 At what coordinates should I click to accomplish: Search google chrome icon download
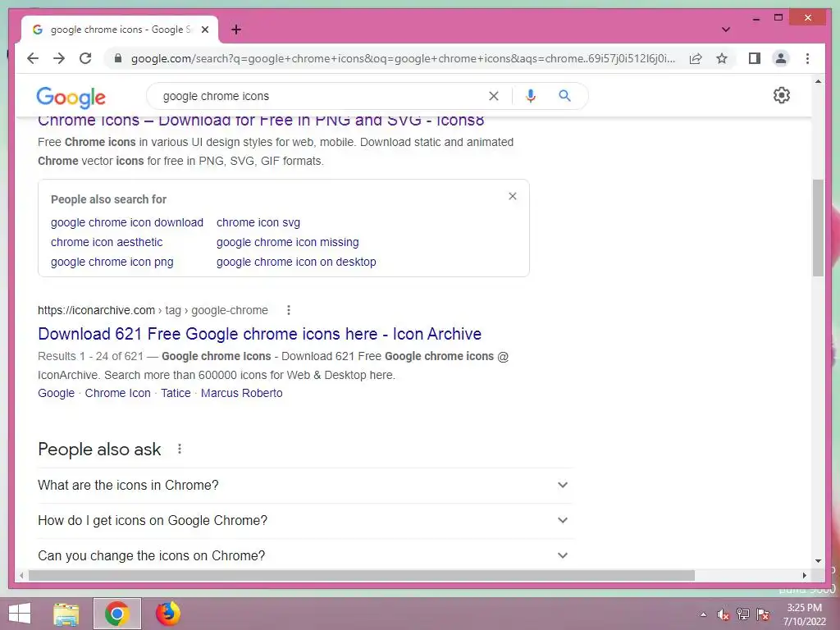tap(127, 222)
